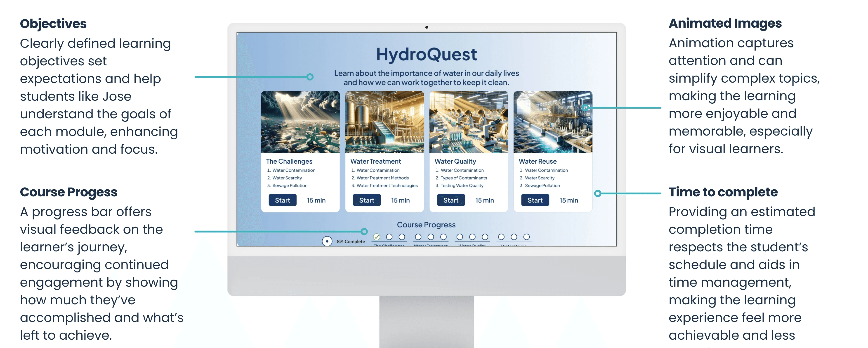
Task: Start The Challenges module
Action: (x=282, y=200)
